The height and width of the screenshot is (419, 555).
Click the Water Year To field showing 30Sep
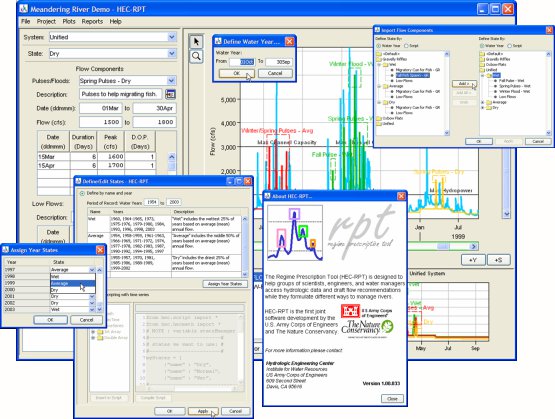(279, 62)
